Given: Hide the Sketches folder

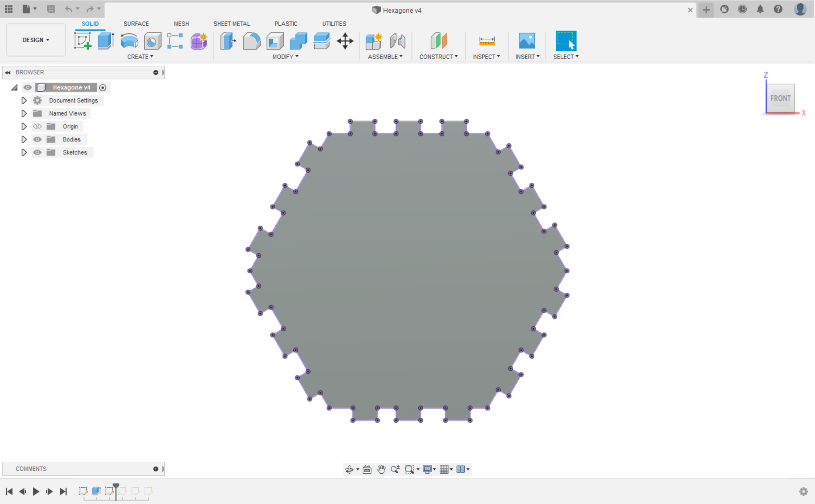Looking at the screenshot, I should (x=37, y=152).
